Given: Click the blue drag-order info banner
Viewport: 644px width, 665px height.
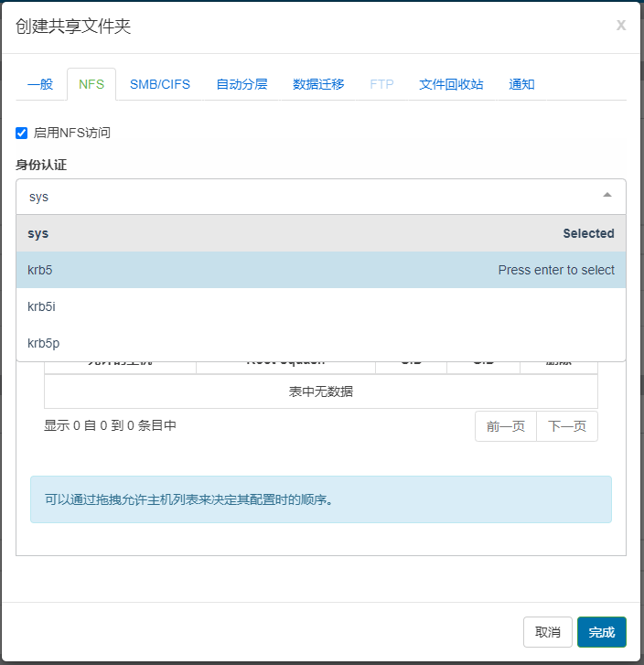Looking at the screenshot, I should pyautogui.click(x=320, y=499).
